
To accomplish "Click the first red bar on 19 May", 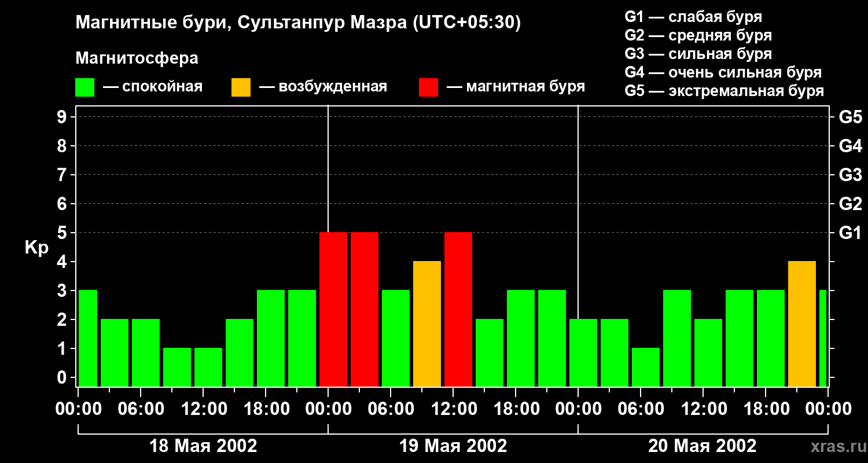I will point(333,310).
